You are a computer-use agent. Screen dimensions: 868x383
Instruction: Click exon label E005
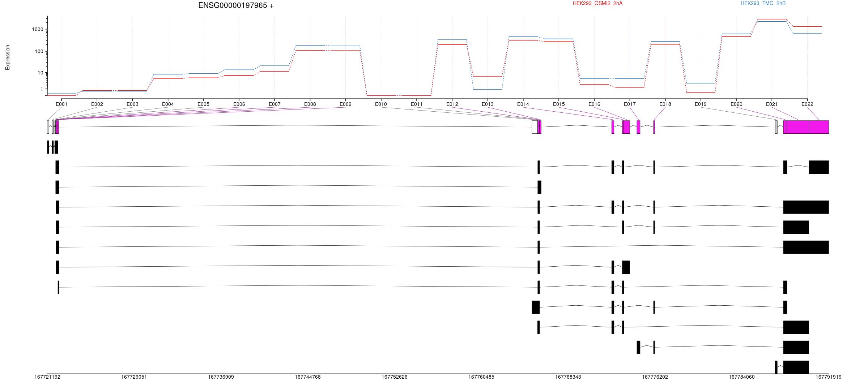pos(203,104)
